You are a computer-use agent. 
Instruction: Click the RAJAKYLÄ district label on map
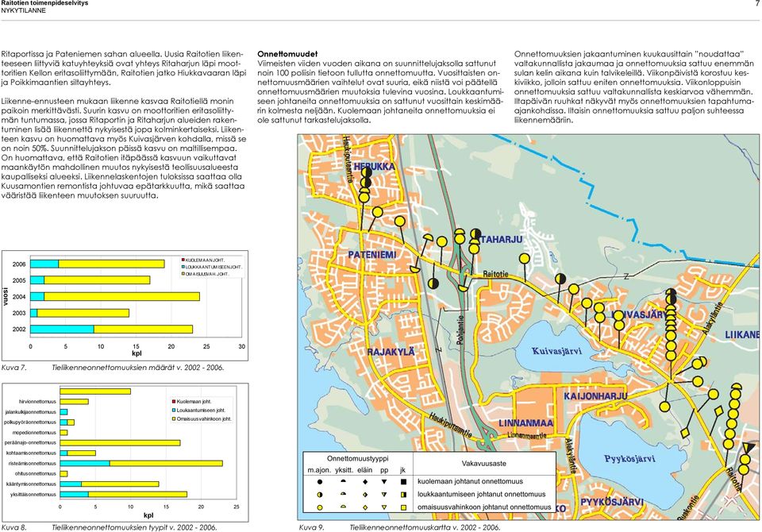(391, 352)
